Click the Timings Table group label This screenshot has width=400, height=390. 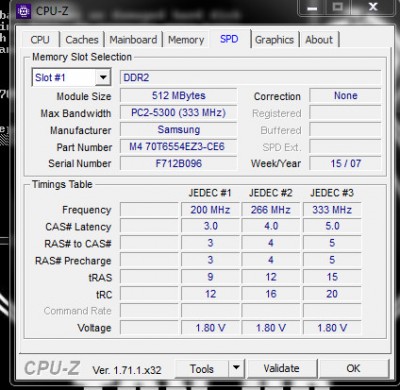[62, 184]
